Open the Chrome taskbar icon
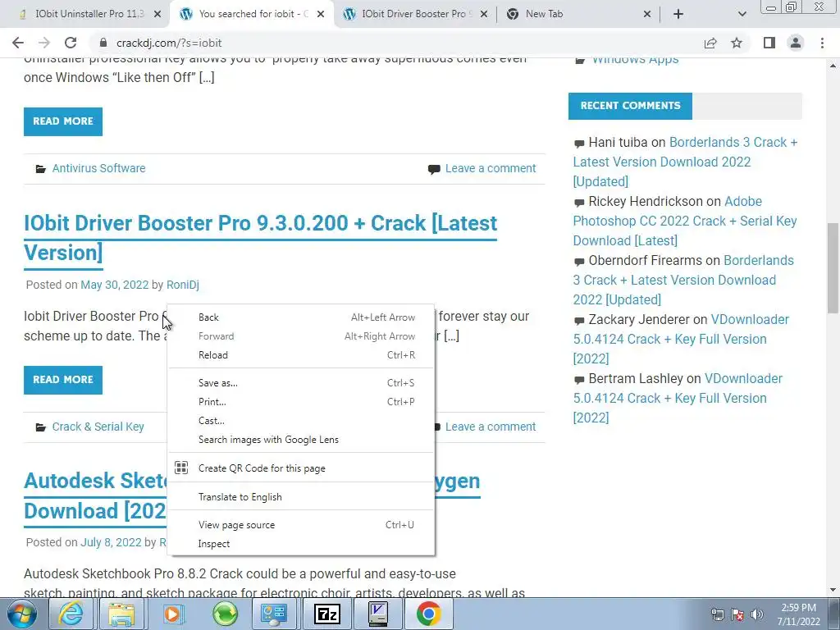The height and width of the screenshot is (630, 840). pyautogui.click(x=428, y=614)
